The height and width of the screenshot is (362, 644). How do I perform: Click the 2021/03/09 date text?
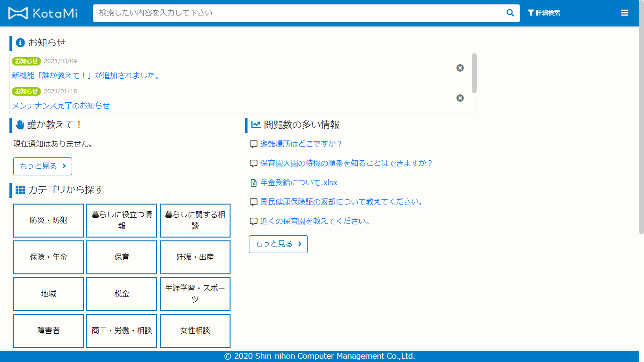pos(60,61)
